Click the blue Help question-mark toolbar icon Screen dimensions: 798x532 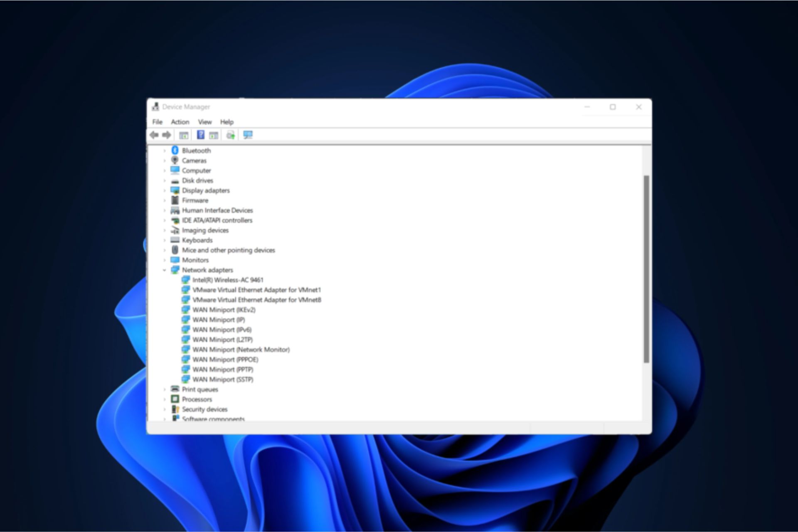coord(201,135)
